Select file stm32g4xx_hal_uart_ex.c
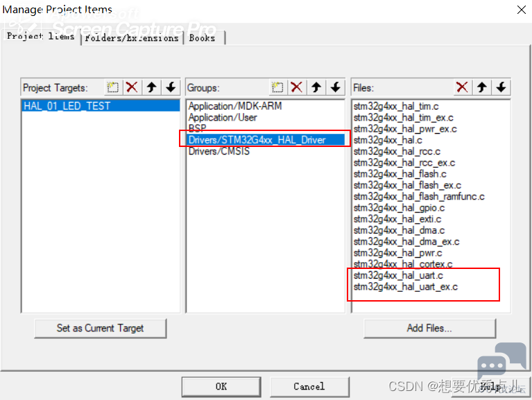532x400 pixels. click(406, 287)
